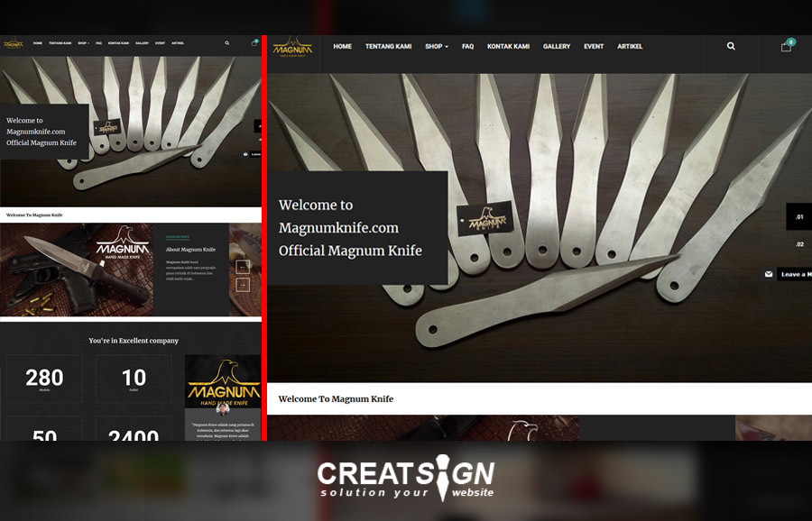Expand the SHOP dropdown in the large preview
Image resolution: width=812 pixels, height=521 pixels.
[437, 47]
